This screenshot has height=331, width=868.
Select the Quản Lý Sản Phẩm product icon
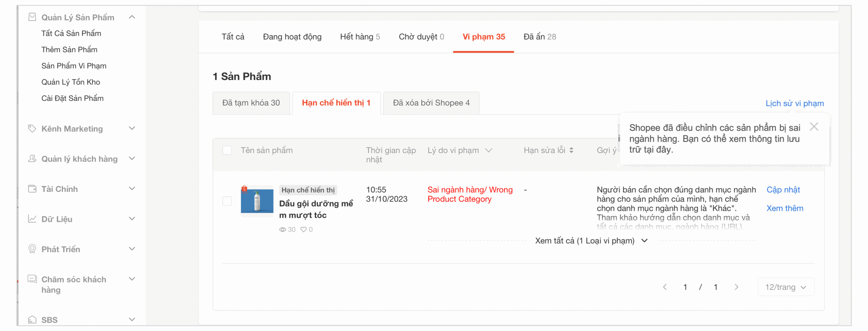coord(32,17)
